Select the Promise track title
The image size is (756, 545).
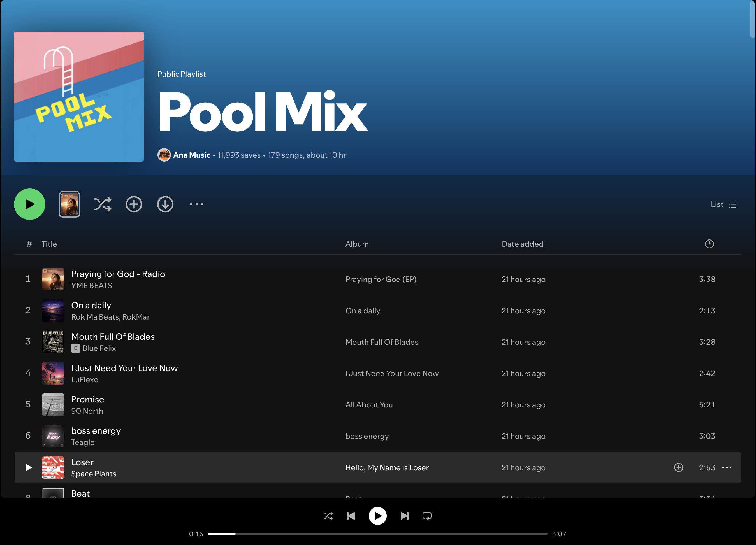(x=88, y=399)
